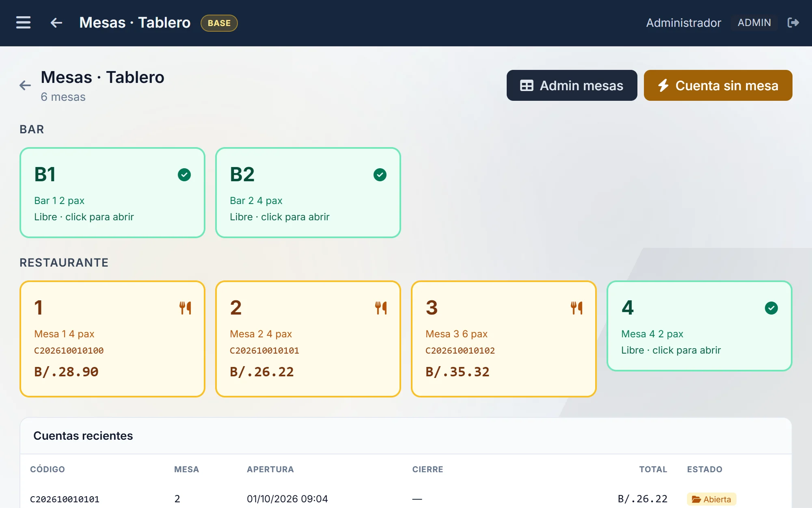Click 'Bar 2 4 pax' text

tap(256, 201)
